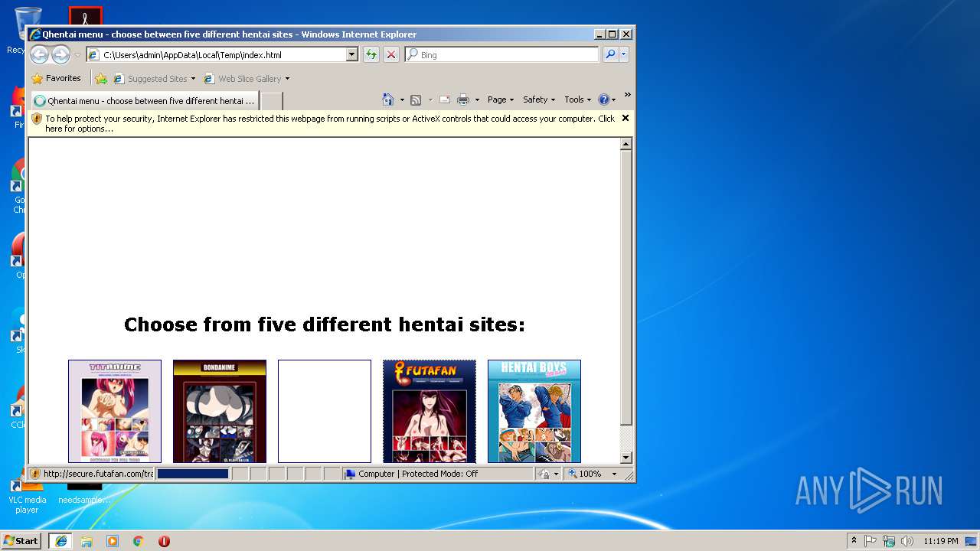Add page to Favorites bar icon
Screen dimensions: 980x551
(x=101, y=79)
